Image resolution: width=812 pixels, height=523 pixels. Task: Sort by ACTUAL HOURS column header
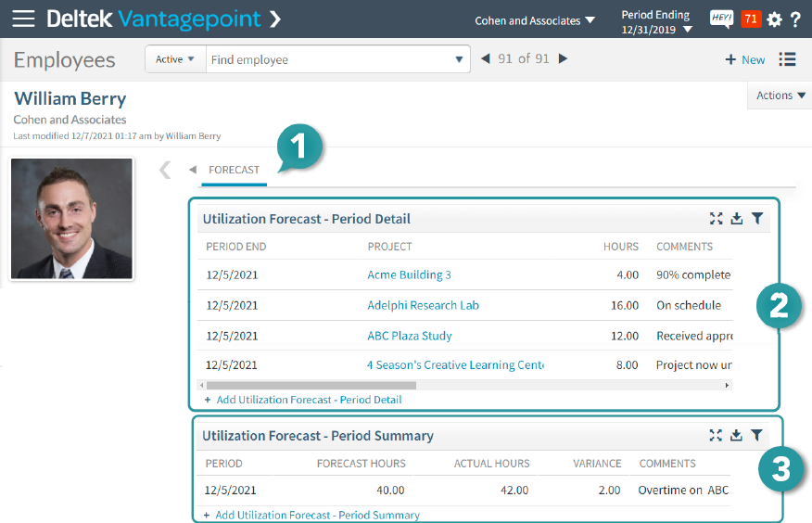[491, 464]
